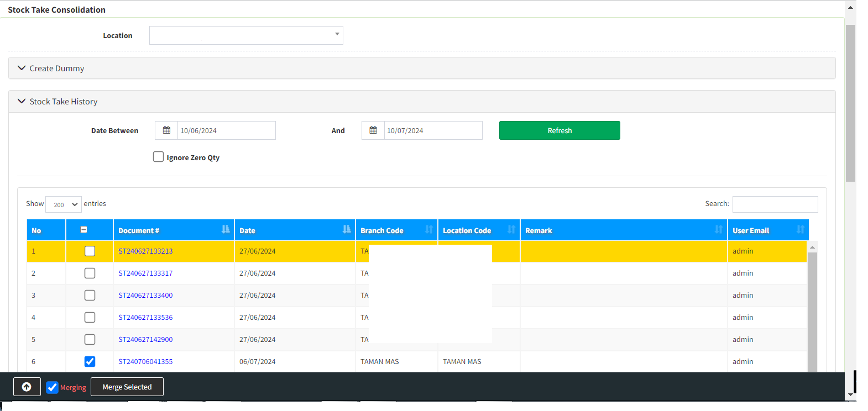Click the start date calendar icon
This screenshot has height=411, width=868.
pos(166,130)
